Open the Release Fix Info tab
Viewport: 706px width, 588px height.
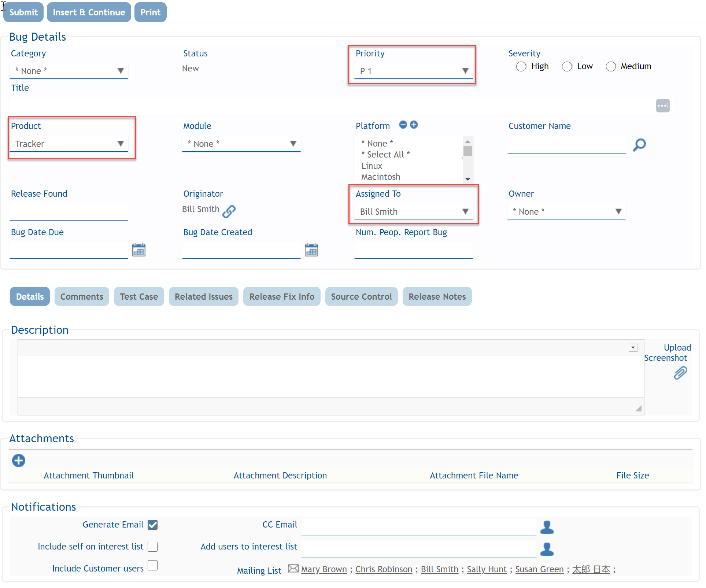[x=281, y=296]
